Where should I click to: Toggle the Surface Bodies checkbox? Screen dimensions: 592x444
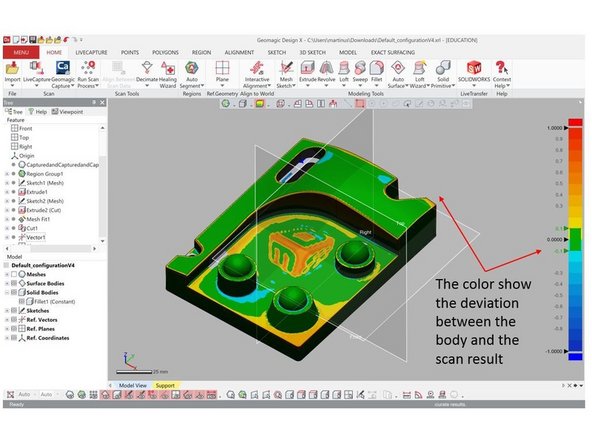(14, 284)
